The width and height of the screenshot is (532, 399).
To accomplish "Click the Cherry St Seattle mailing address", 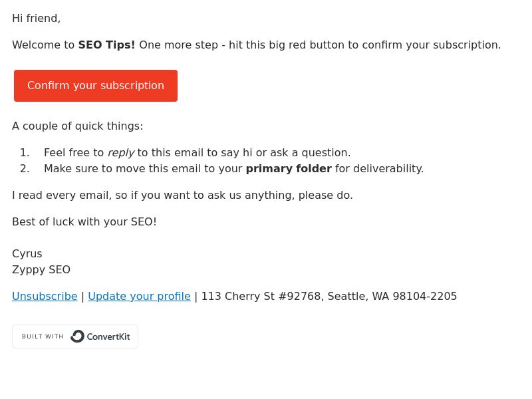I will pyautogui.click(x=329, y=296).
